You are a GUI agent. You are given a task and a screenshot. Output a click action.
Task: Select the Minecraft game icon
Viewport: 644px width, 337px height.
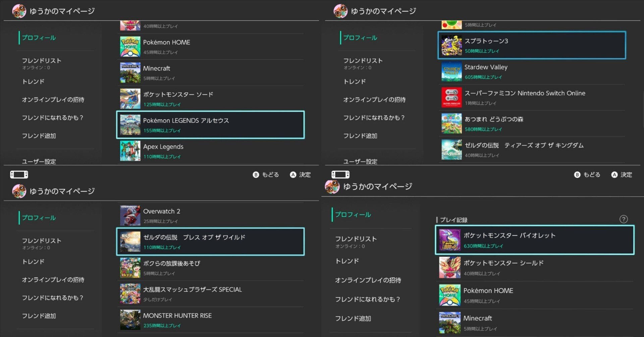coord(130,72)
